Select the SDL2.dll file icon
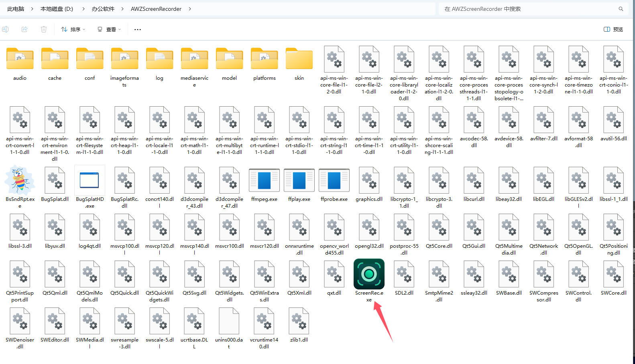Image resolution: width=635 pixels, height=364 pixels. click(404, 274)
